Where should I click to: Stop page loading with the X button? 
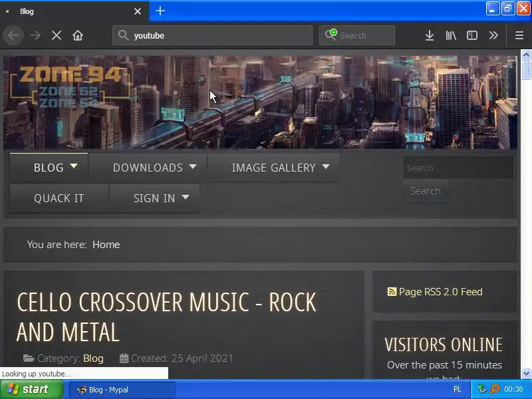pos(57,35)
